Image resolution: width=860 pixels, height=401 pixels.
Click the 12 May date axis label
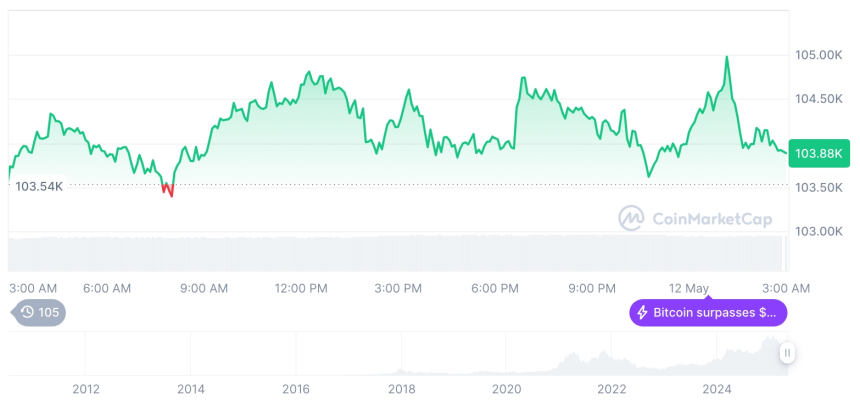691,288
